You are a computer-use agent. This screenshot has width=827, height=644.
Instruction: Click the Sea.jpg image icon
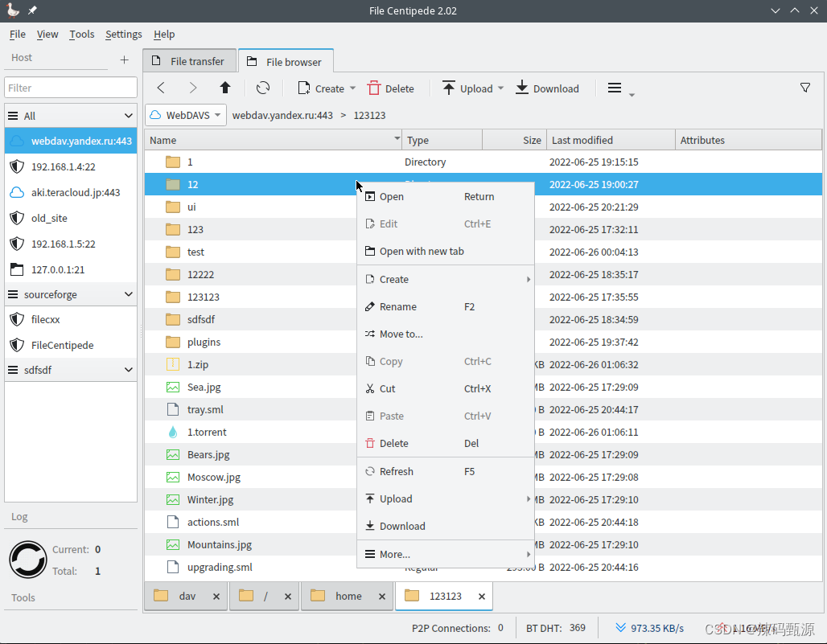(172, 387)
